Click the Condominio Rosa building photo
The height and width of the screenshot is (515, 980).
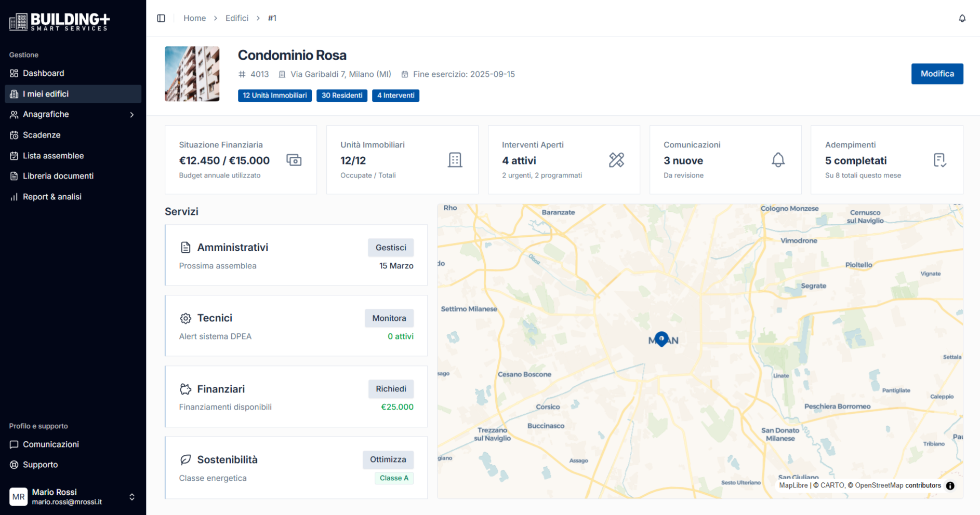[192, 74]
